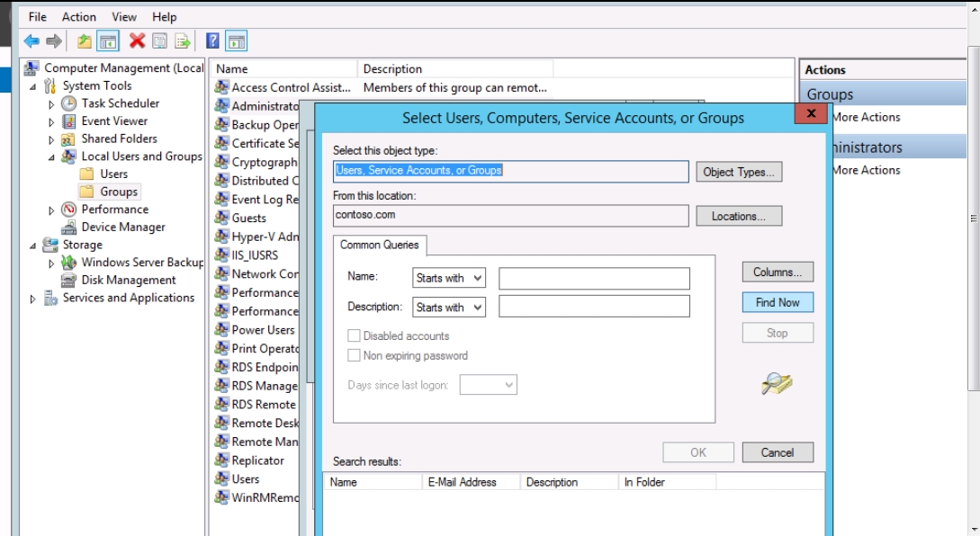Click in the Description query text field
The width and height of the screenshot is (980, 536).
click(x=594, y=307)
